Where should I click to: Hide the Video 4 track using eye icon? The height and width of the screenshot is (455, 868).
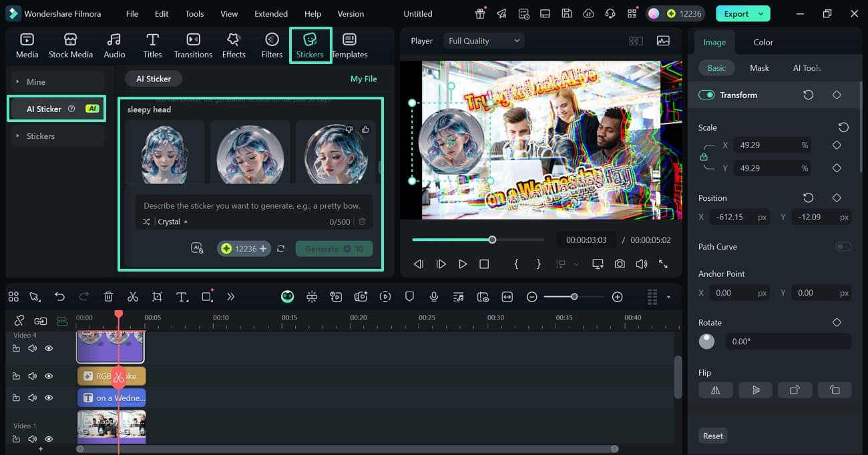(49, 348)
